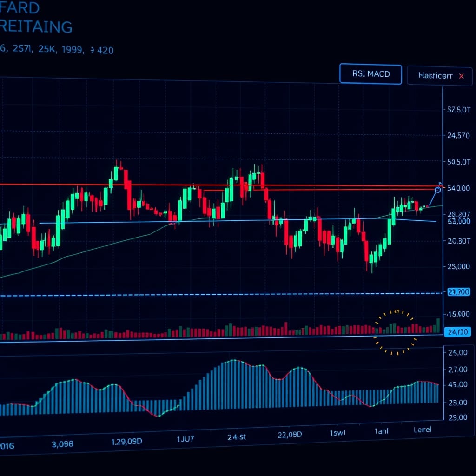Click the 22,08D date axis label
476x476 pixels.
click(290, 435)
